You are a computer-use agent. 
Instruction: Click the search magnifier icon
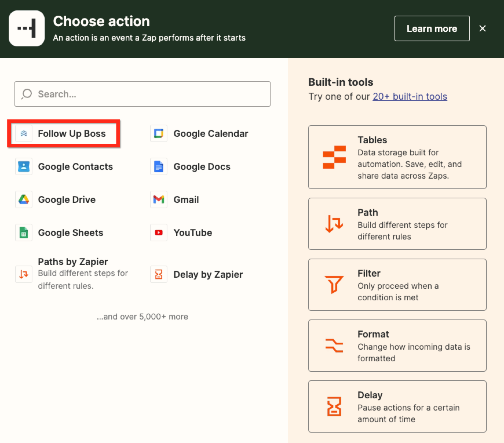(x=27, y=94)
